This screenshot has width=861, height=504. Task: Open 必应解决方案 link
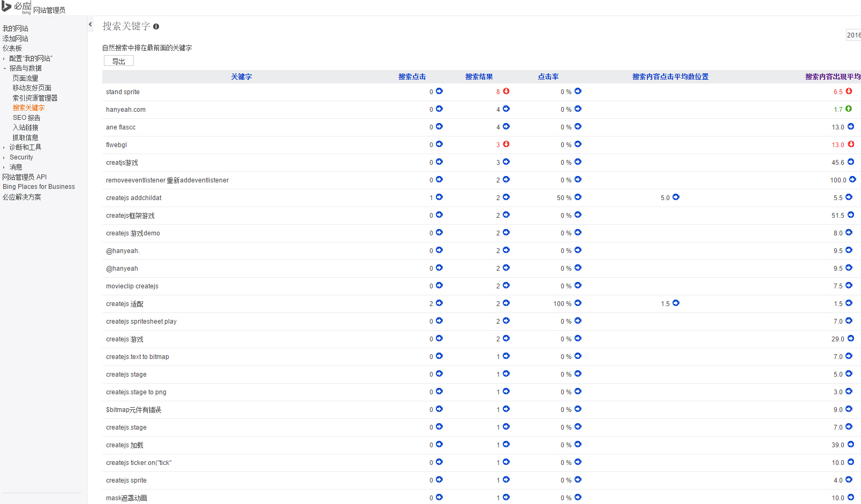click(22, 197)
